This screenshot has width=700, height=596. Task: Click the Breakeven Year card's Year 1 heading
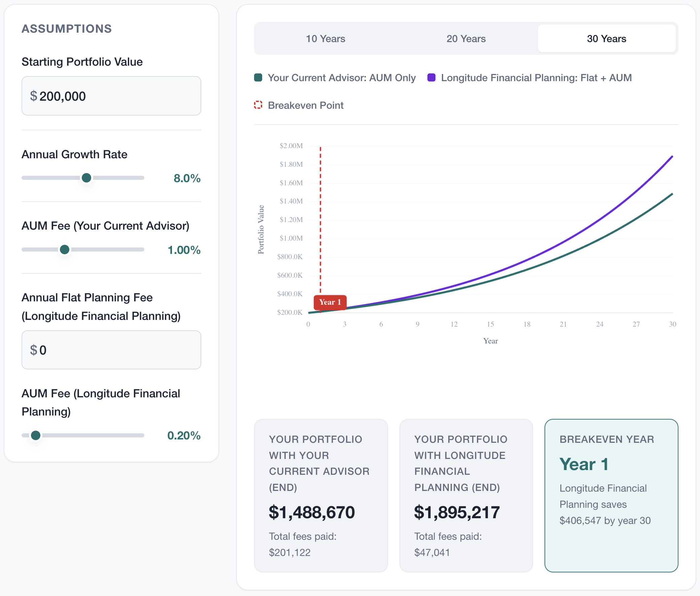pyautogui.click(x=584, y=464)
